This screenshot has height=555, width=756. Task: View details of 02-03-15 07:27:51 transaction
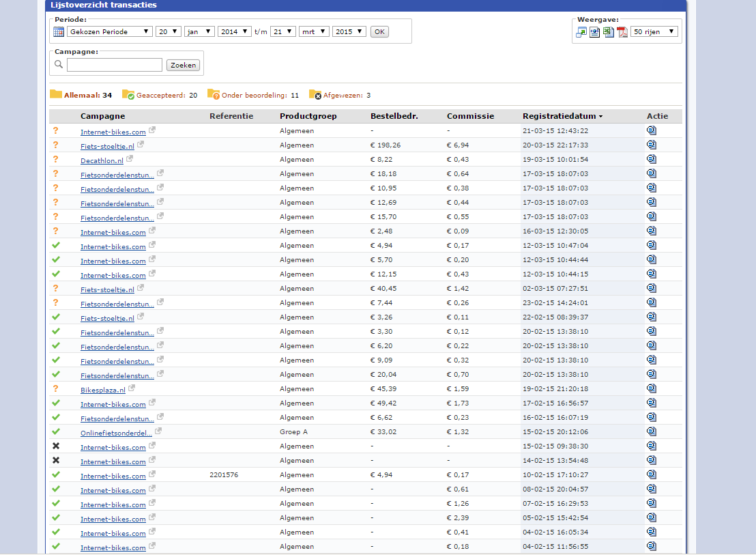coord(652,288)
